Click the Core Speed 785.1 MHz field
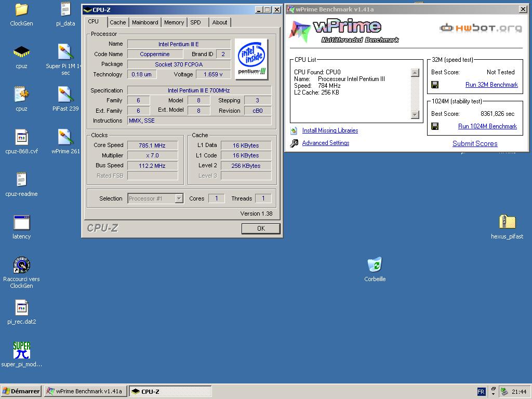This screenshot has width=532, height=399. 152,145
